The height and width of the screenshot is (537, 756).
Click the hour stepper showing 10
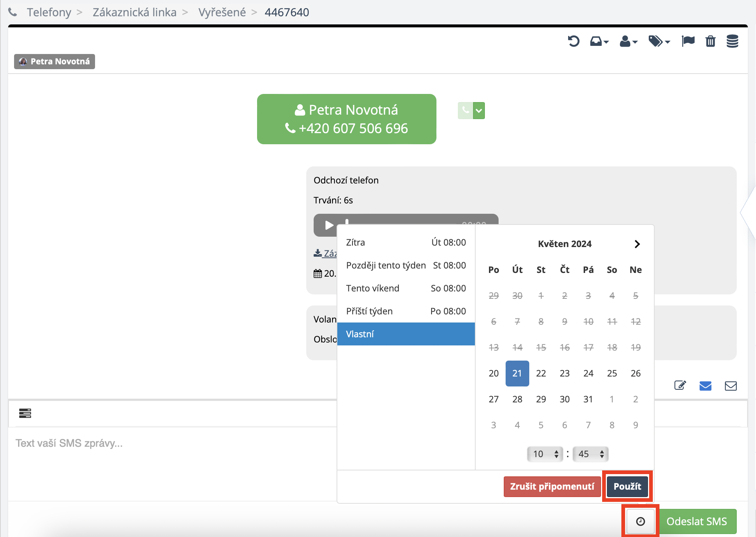click(545, 454)
